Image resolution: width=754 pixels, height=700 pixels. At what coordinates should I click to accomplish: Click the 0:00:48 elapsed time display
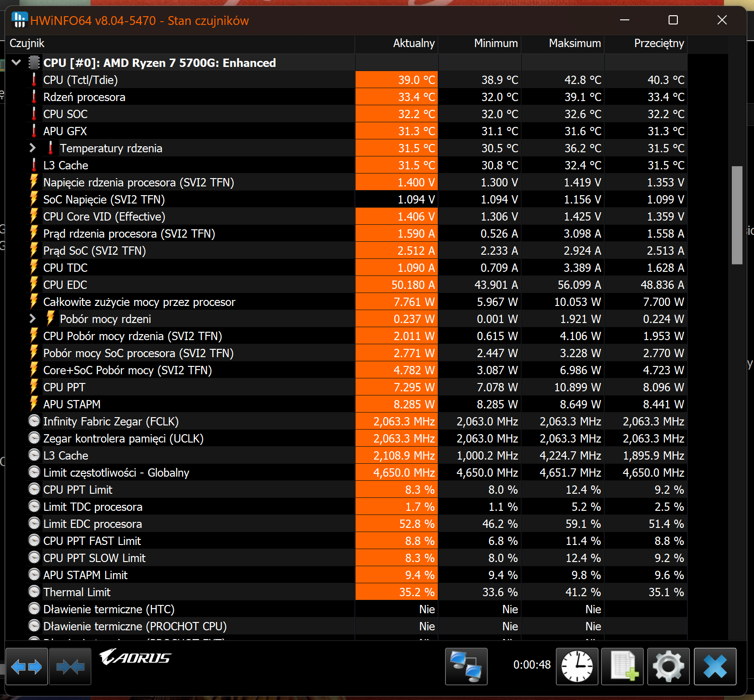tap(532, 665)
